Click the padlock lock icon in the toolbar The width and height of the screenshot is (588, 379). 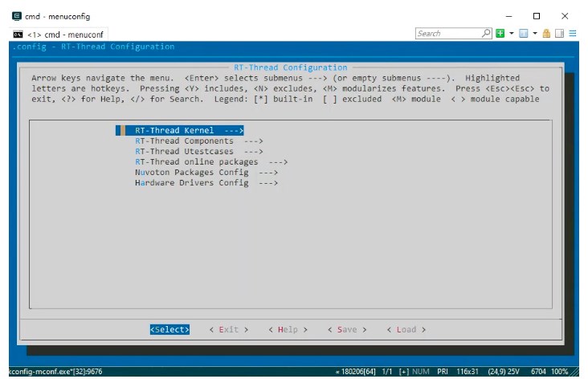546,34
